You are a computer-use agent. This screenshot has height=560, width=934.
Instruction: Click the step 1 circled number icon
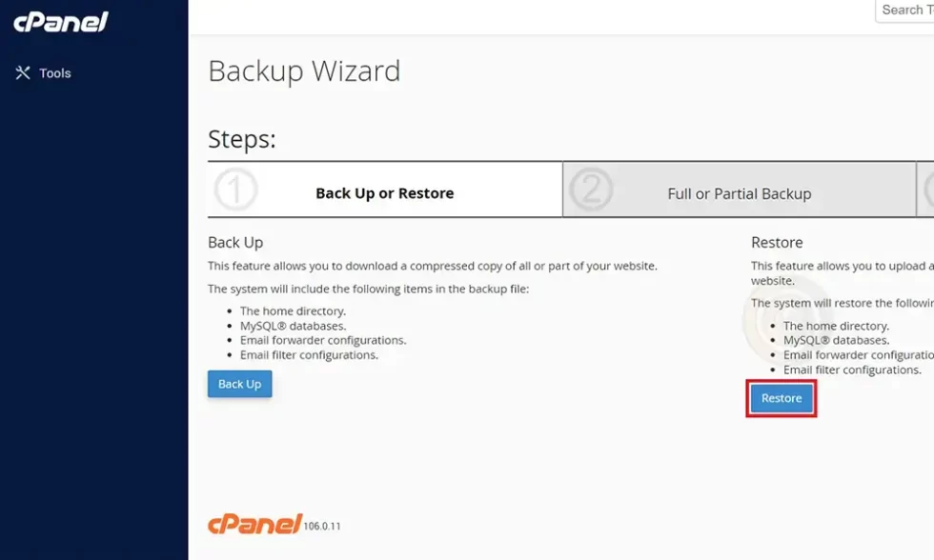tap(235, 190)
